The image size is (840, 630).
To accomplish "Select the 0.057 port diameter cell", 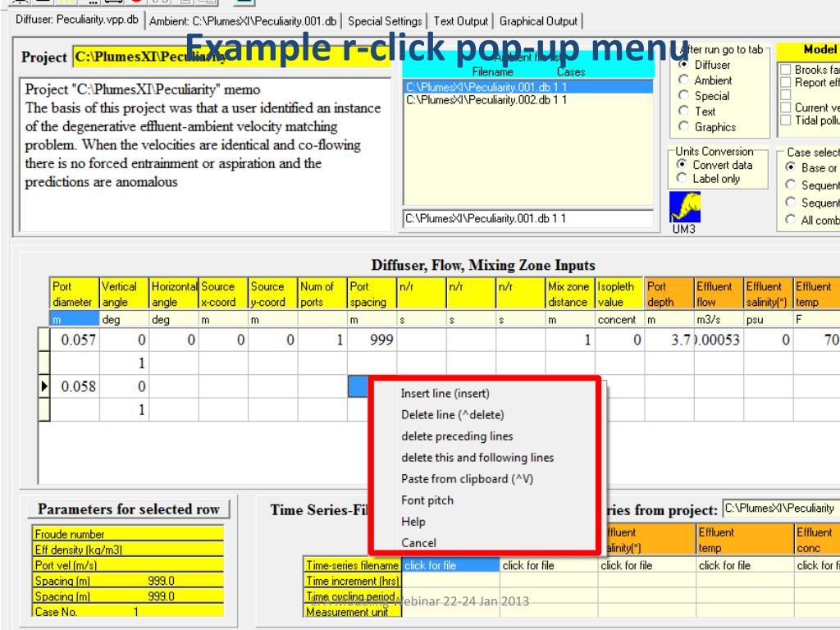I will point(75,340).
